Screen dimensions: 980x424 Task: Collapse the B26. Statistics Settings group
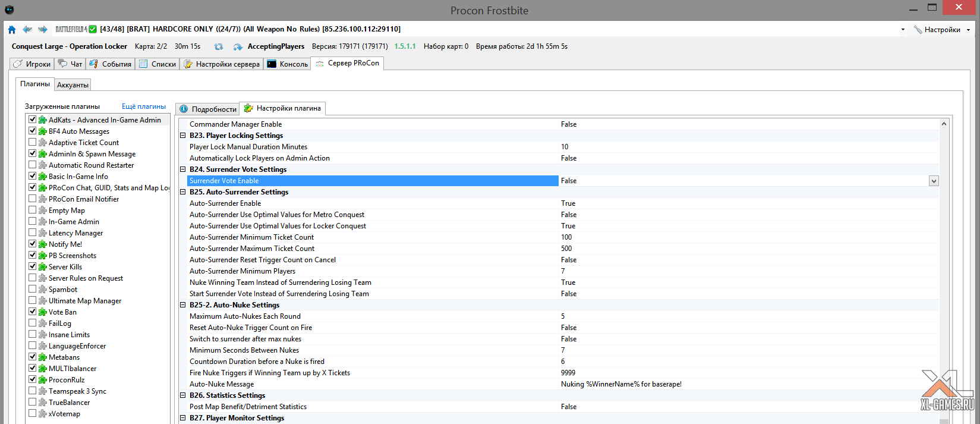(x=183, y=395)
